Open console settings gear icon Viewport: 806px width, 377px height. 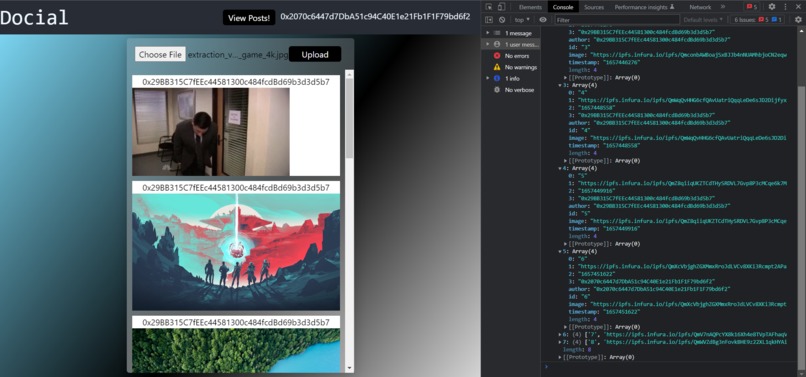pyautogui.click(x=798, y=20)
